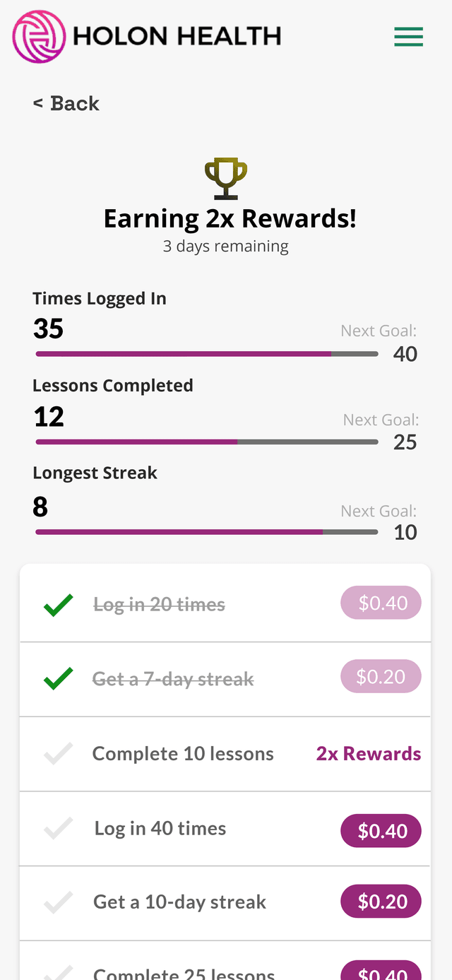The image size is (452, 980).
Task: Tap the gold trophy icon
Action: [x=226, y=179]
